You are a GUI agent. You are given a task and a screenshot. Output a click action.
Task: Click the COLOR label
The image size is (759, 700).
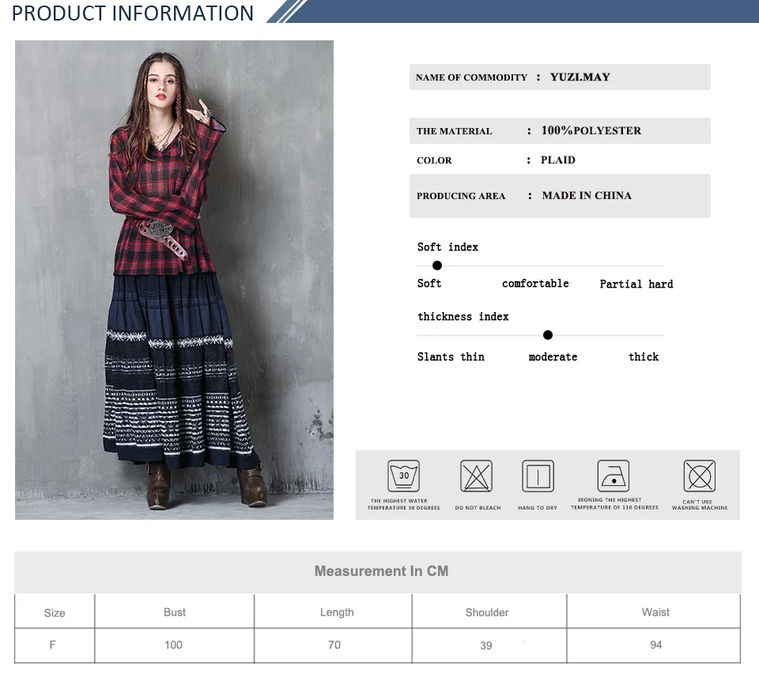(434, 160)
